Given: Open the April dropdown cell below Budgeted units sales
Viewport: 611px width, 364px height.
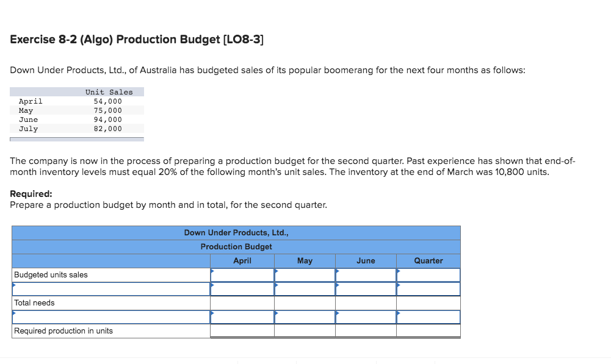Looking at the screenshot, I should pos(242,288).
